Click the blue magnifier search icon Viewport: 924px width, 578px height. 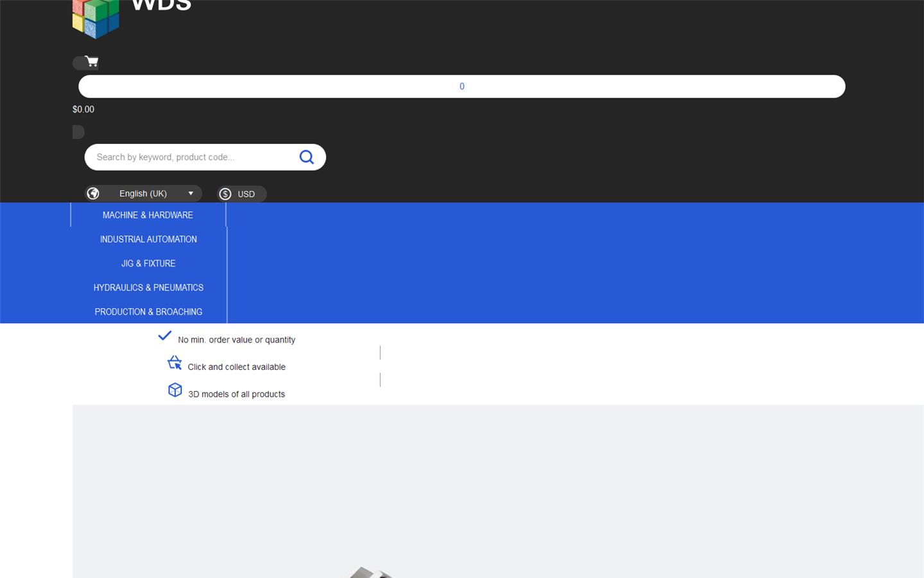point(306,157)
